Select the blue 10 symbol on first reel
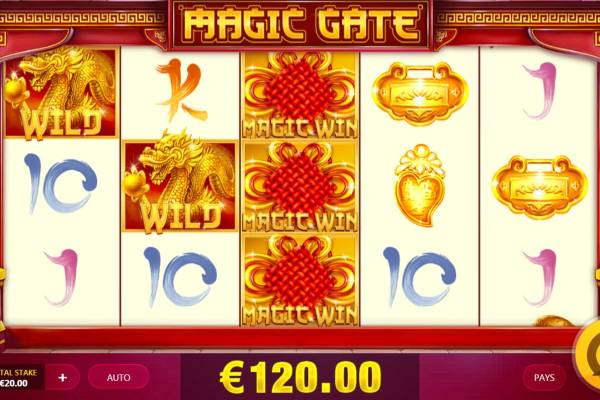This screenshot has height=400, width=600. (x=60, y=183)
